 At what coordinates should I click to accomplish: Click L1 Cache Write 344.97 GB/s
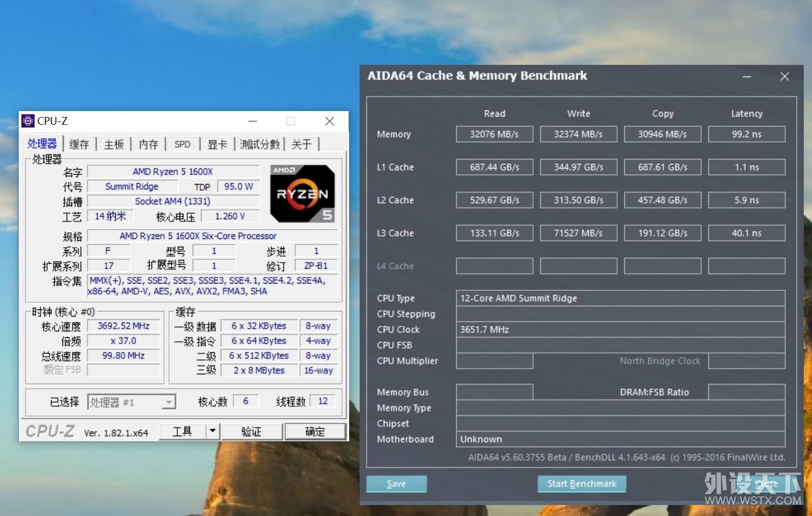[x=578, y=167]
